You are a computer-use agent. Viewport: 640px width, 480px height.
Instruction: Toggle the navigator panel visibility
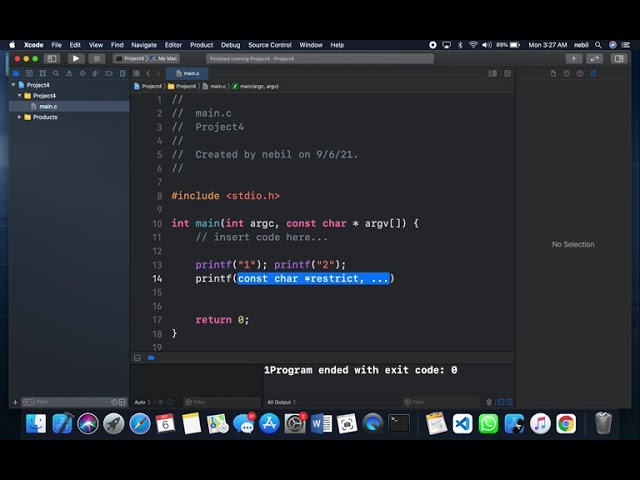tap(52, 59)
